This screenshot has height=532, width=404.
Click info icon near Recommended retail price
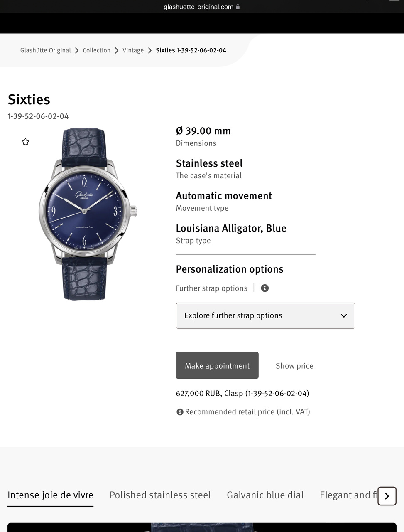click(x=180, y=412)
